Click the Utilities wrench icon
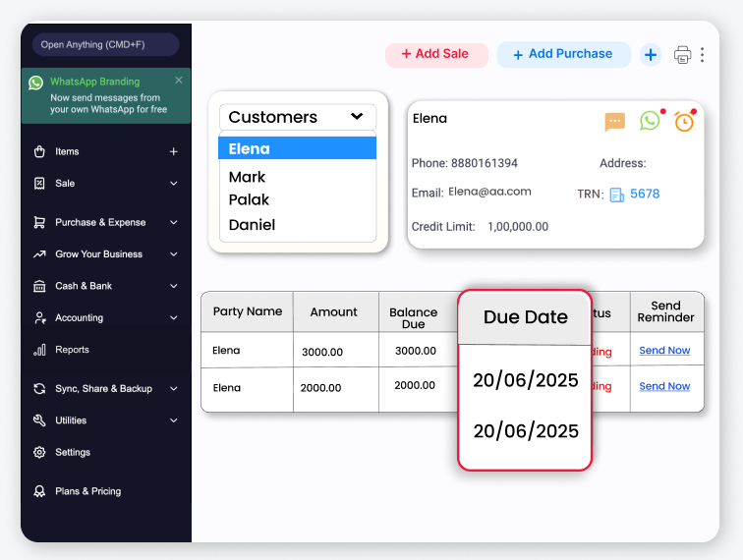Image resolution: width=743 pixels, height=560 pixels. point(39,420)
